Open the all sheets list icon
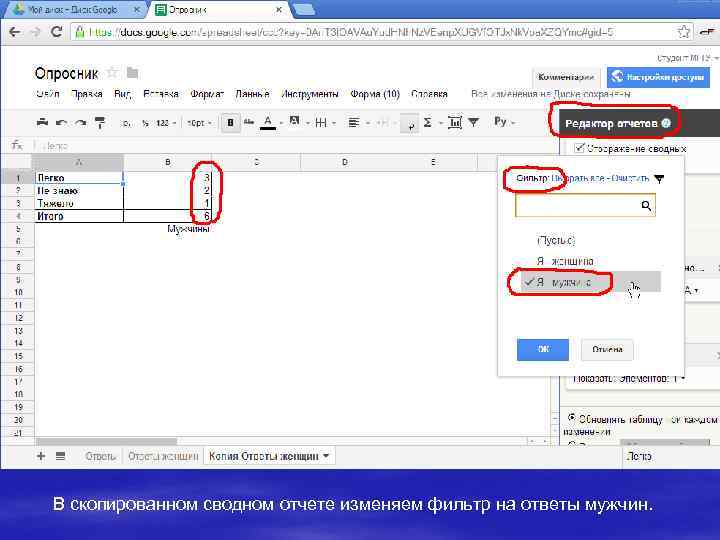720x540 pixels. point(60,456)
